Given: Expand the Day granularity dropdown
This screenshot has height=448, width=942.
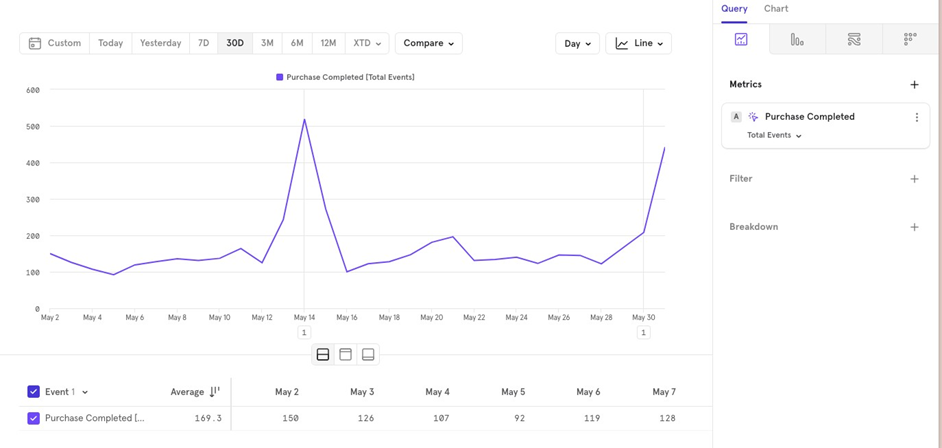Looking at the screenshot, I should [577, 43].
